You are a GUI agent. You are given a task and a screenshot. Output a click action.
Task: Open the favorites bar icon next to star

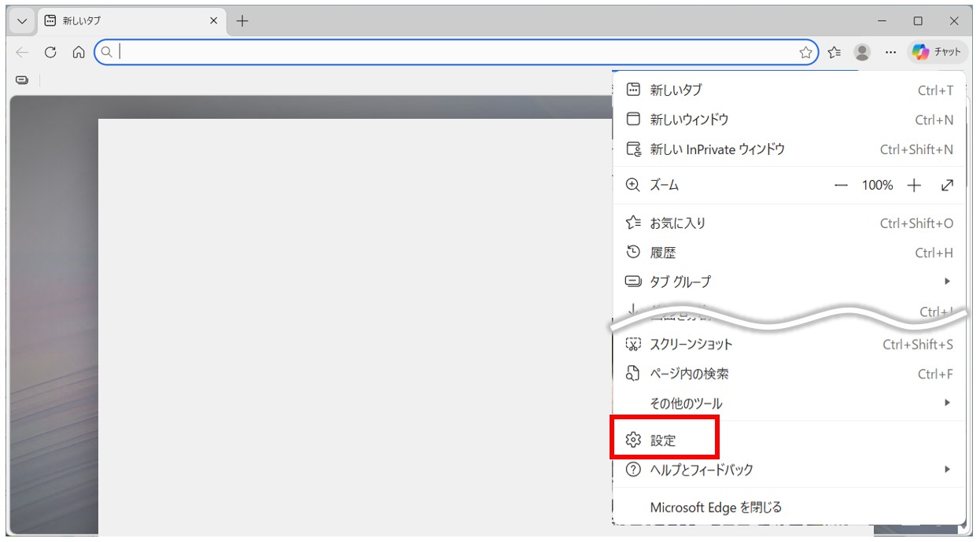tap(834, 52)
